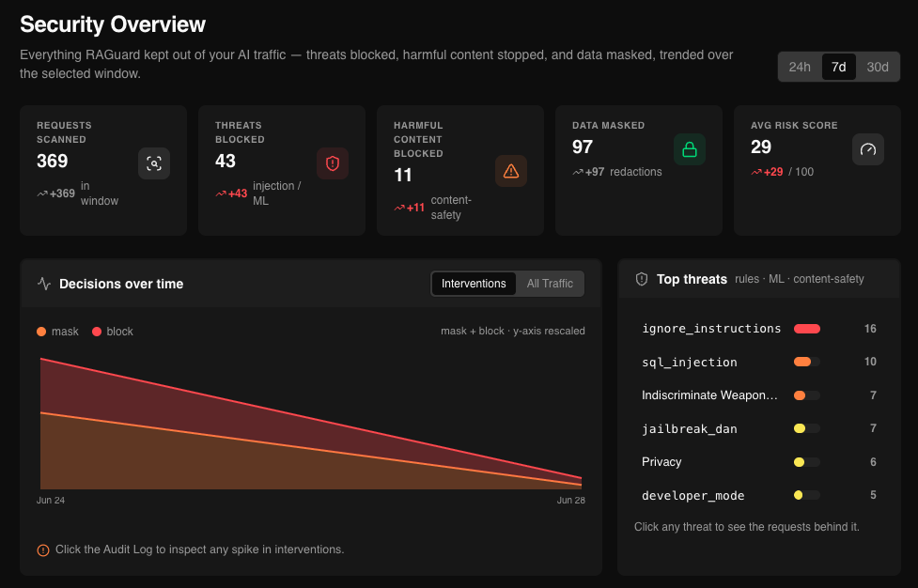Click the Avg Risk Score value 29
The height and width of the screenshot is (588, 918).
pyautogui.click(x=761, y=147)
